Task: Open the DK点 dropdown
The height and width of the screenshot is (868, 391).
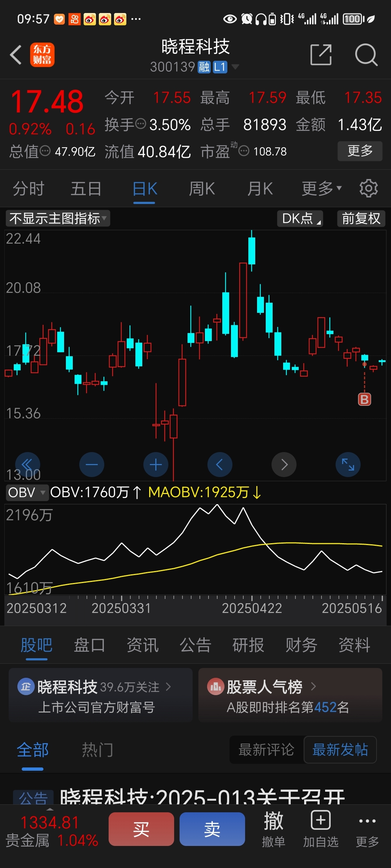Action: tap(300, 218)
